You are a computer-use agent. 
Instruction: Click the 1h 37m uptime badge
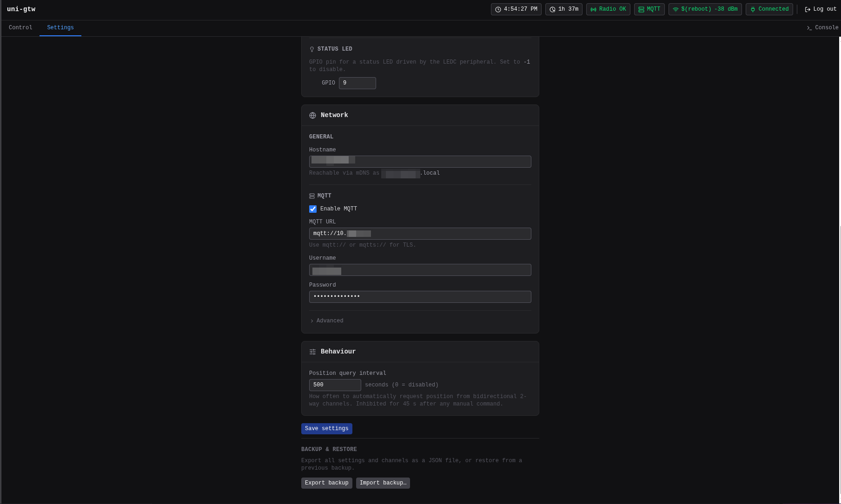tap(564, 9)
